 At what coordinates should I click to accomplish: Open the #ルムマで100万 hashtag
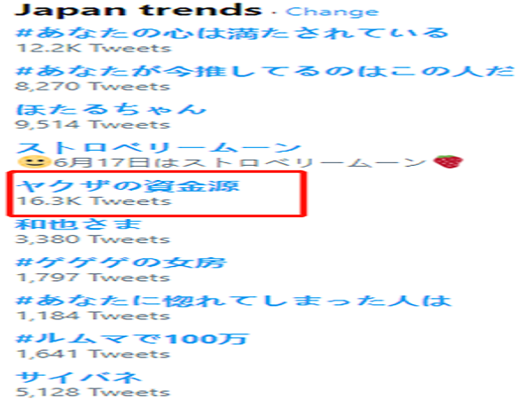pos(132,339)
